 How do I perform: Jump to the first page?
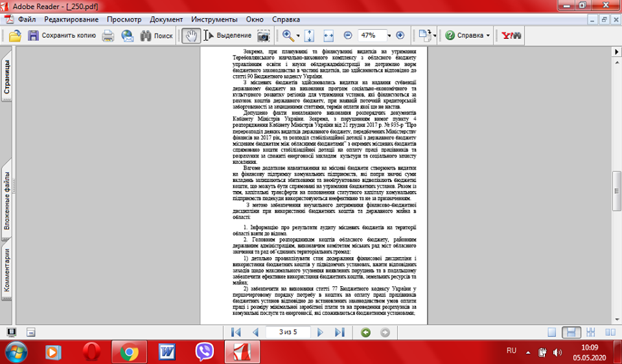[x=236, y=332]
